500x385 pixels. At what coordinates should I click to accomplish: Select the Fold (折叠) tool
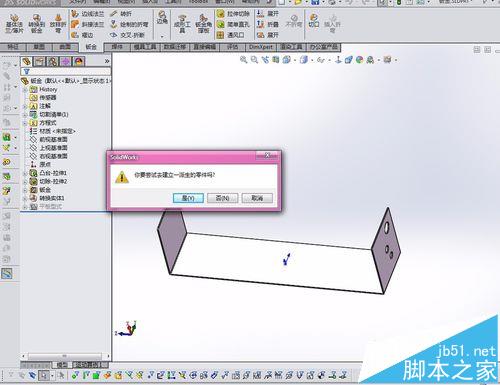click(x=267, y=24)
